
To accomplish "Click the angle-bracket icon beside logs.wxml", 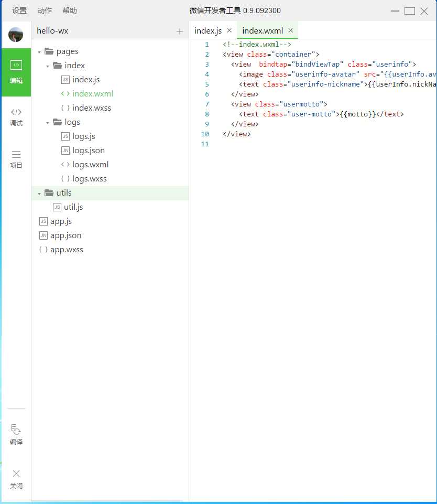I will 65,164.
